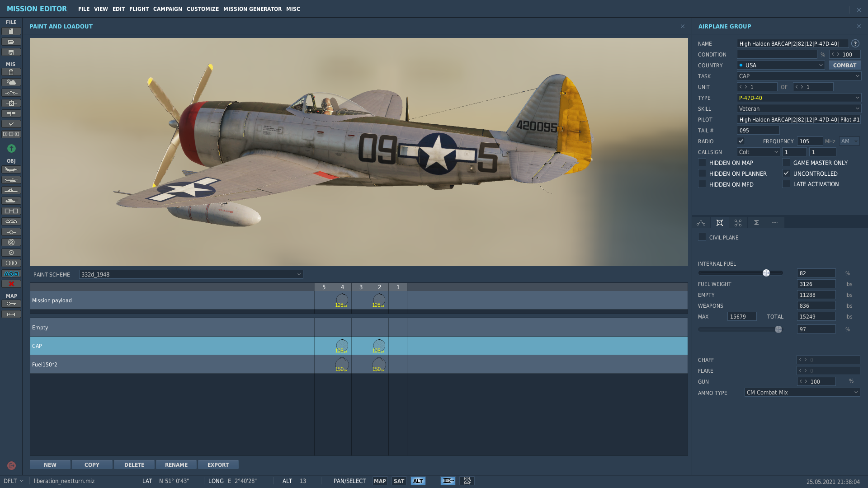
Task: Toggle the ALT map mode button
Action: (x=418, y=481)
